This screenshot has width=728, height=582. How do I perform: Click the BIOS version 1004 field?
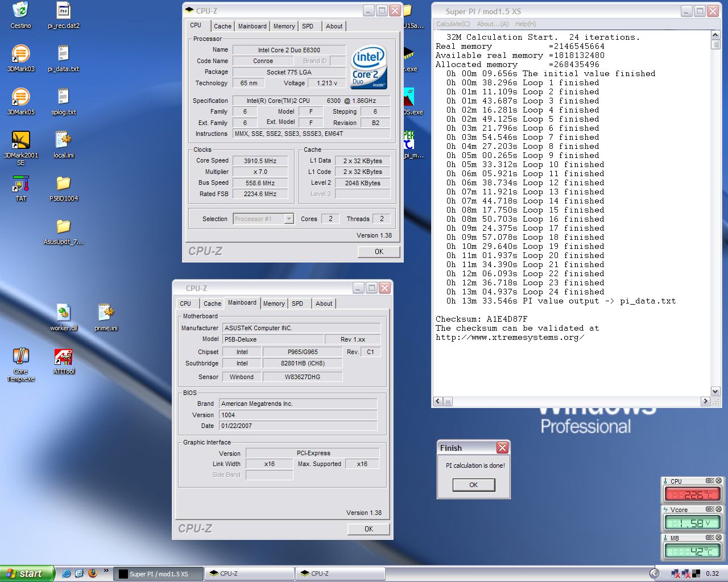click(x=297, y=415)
